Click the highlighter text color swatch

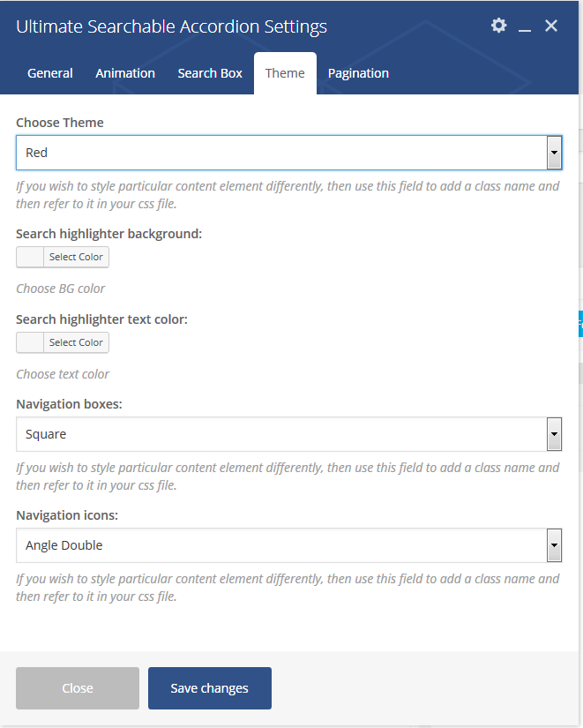30,342
